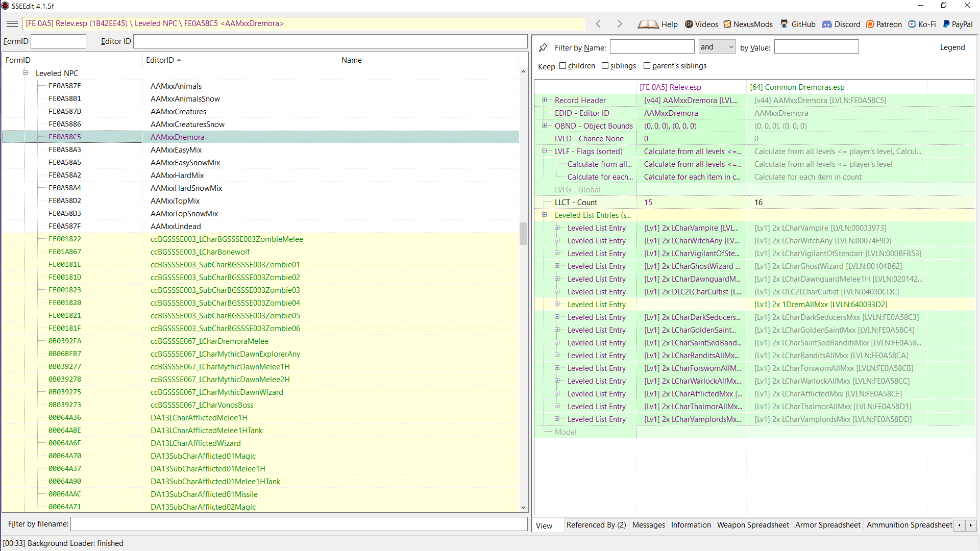This screenshot has height=551, width=980.
Task: Focus the by Value filter field
Action: [816, 47]
